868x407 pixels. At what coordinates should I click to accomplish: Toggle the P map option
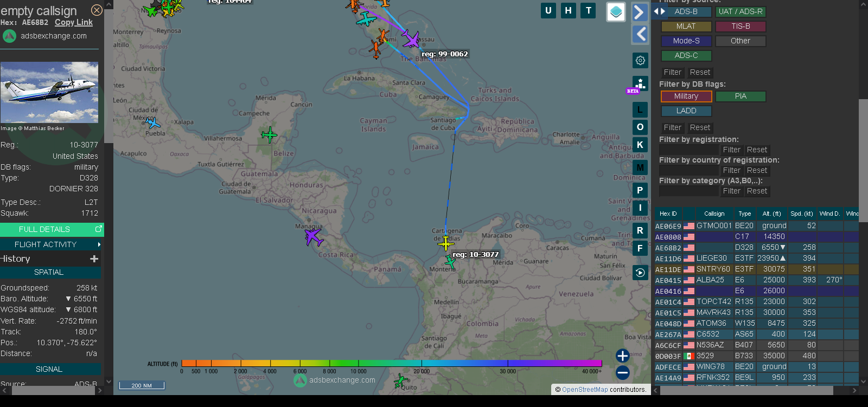(640, 190)
